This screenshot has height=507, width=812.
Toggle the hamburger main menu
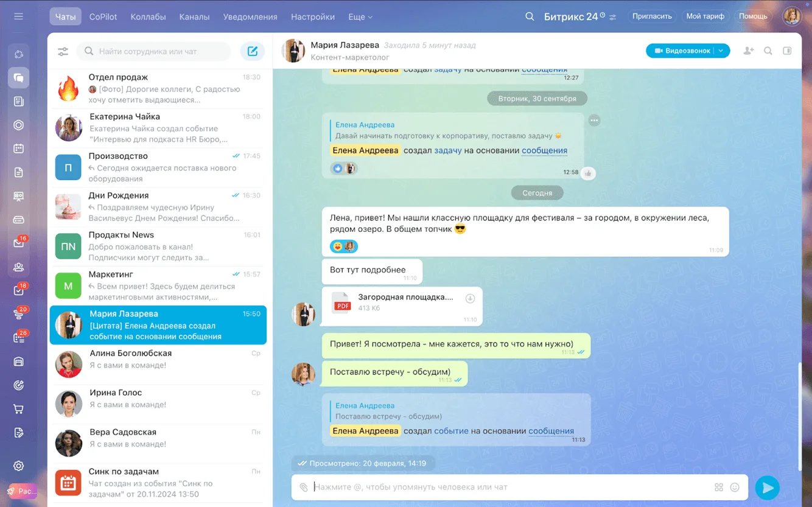19,16
